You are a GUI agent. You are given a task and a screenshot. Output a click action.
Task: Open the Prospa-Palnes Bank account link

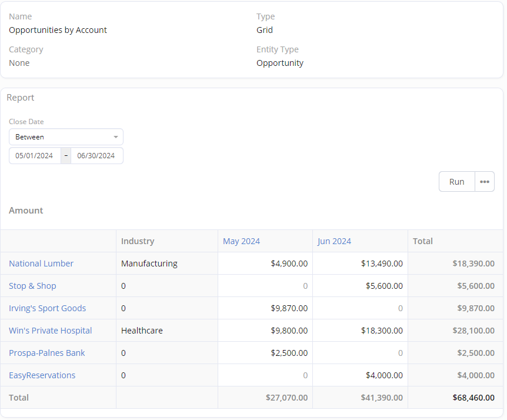(46, 353)
